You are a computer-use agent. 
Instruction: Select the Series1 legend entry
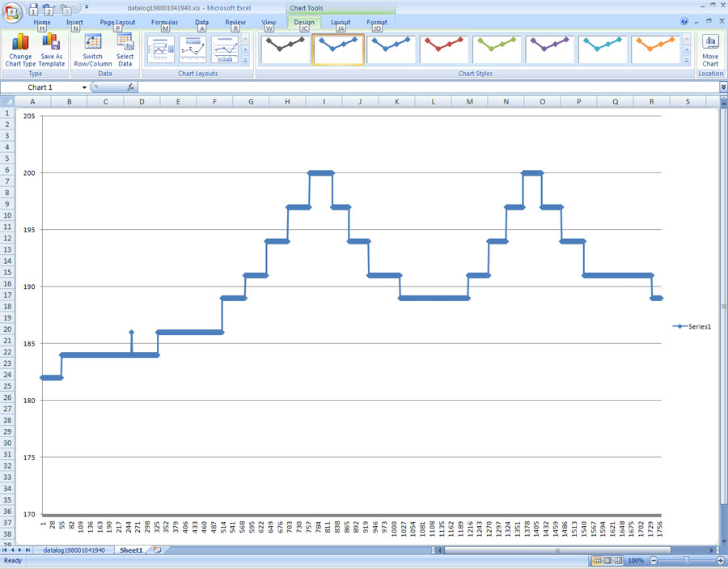[x=692, y=326]
